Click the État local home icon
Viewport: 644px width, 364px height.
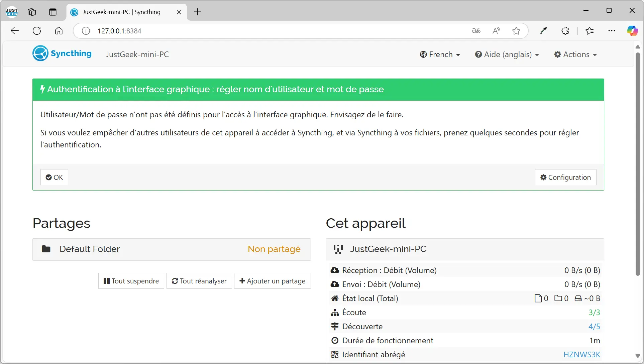pyautogui.click(x=335, y=298)
